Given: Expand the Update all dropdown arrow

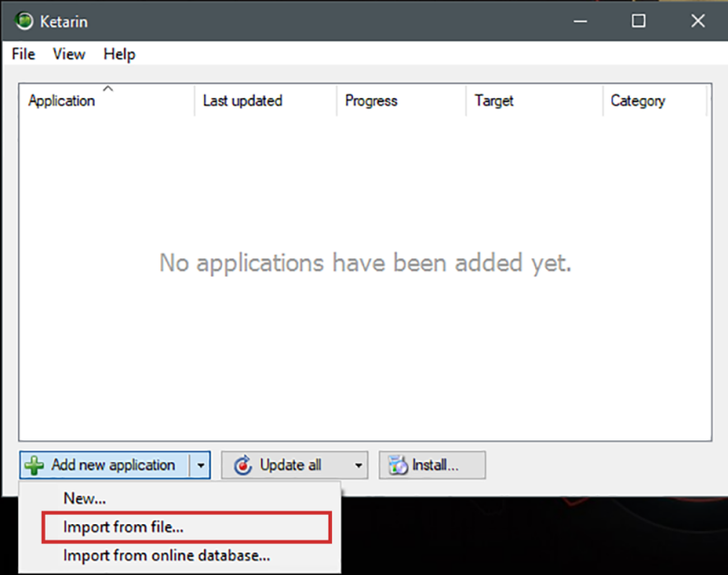Looking at the screenshot, I should tap(358, 465).
